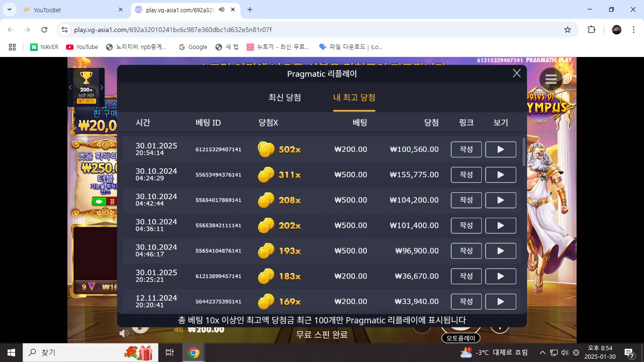Open the game hamburger menu
Viewport: 644px width, 362px height.
(551, 79)
